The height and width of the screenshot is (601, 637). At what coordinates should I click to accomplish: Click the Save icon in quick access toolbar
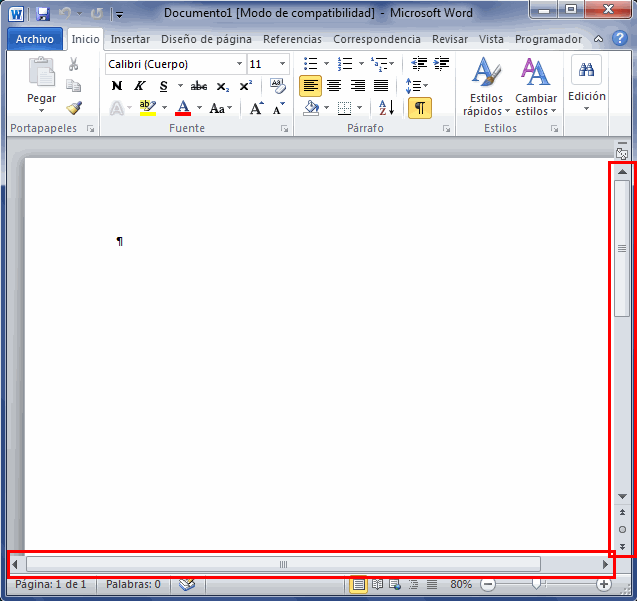tap(42, 14)
